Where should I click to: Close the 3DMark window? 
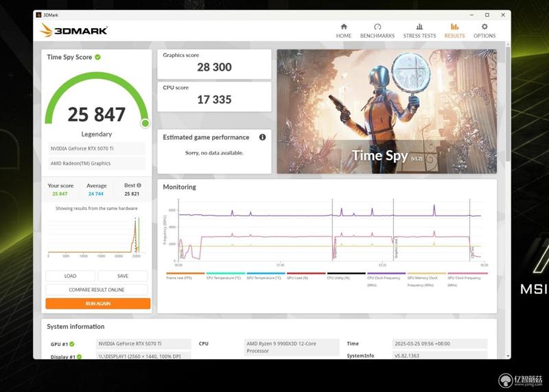503,15
